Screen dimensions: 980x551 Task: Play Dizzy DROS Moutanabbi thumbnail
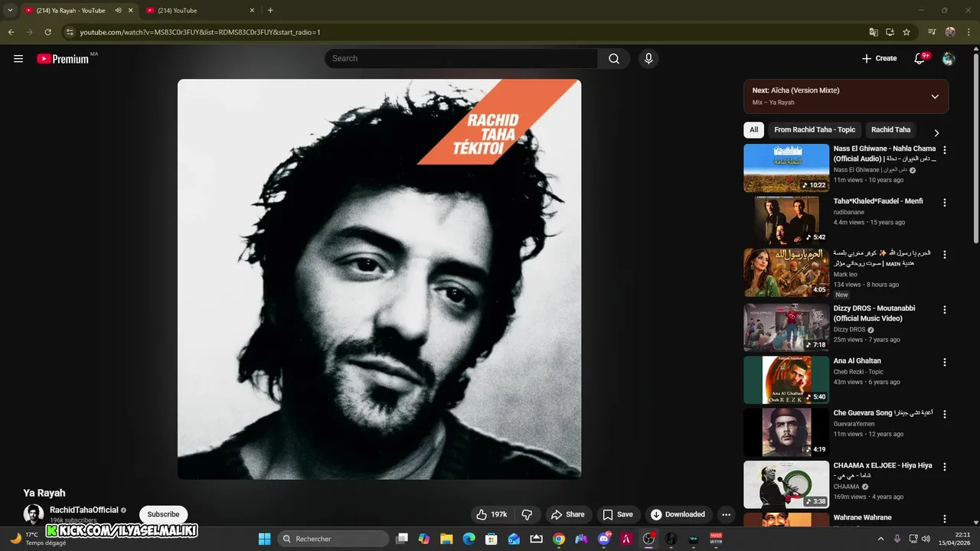(x=786, y=328)
